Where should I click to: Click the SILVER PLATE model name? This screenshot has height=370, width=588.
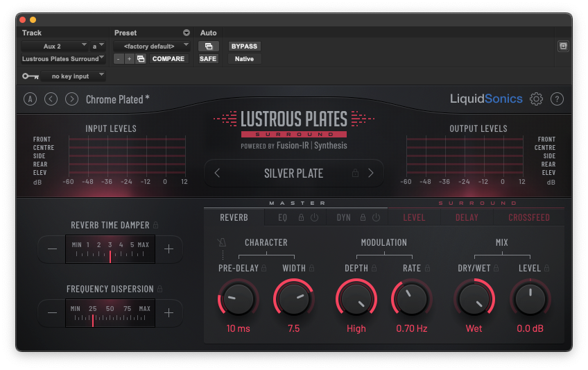(293, 174)
